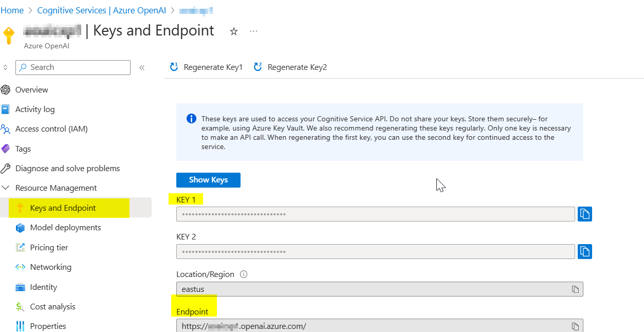
Task: Click the 'Location/Region' label
Action: [x=205, y=274]
